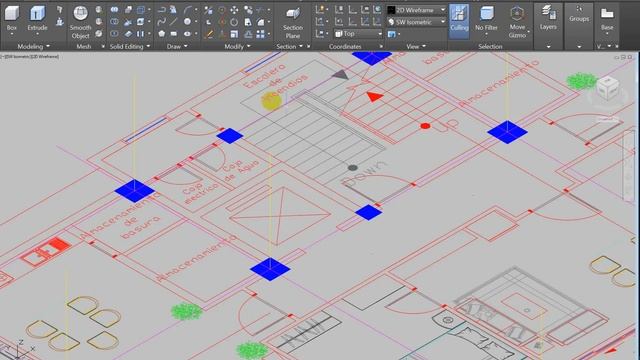The image size is (640, 360).
Task: Click the World UCS globe icon
Action: (x=378, y=9)
